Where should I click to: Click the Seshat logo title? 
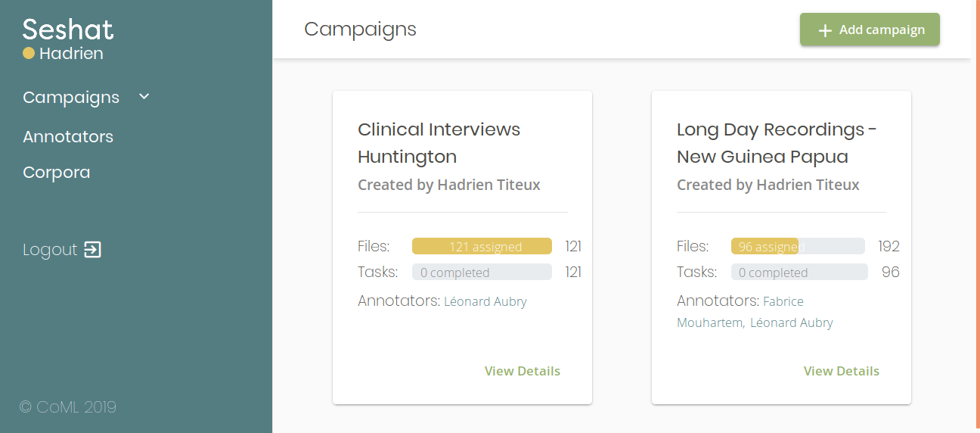[x=68, y=30]
